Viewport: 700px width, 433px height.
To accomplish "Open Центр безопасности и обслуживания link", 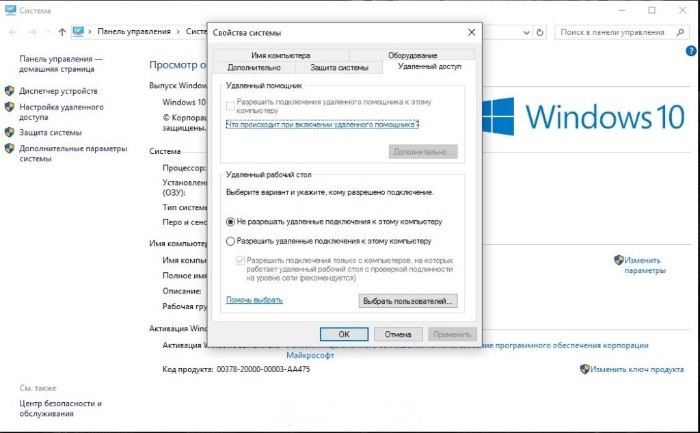I will point(60,408).
